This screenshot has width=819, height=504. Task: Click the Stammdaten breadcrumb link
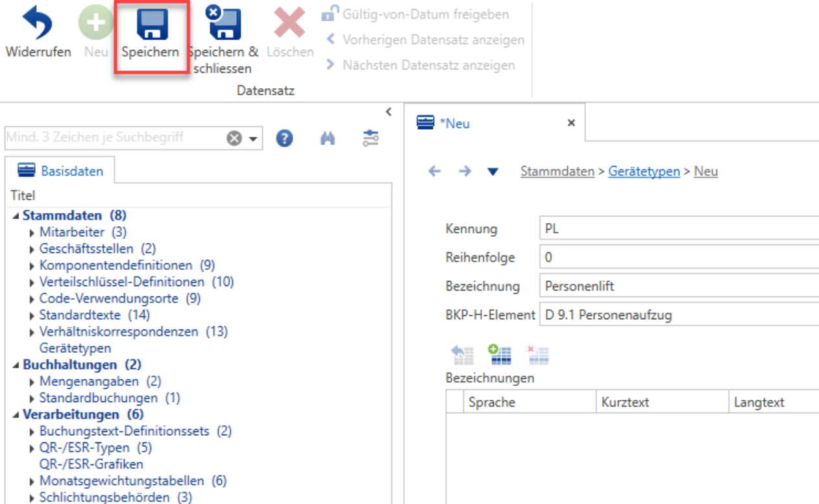click(x=557, y=171)
